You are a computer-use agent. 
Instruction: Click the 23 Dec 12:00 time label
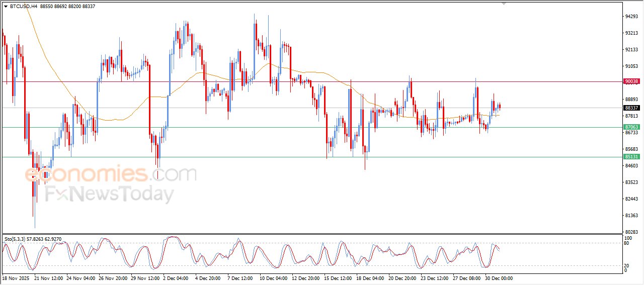435,278
